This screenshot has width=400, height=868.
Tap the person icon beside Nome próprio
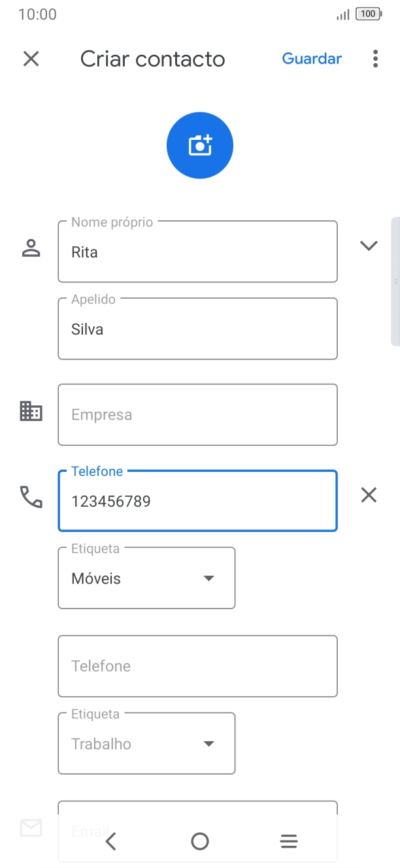(31, 248)
